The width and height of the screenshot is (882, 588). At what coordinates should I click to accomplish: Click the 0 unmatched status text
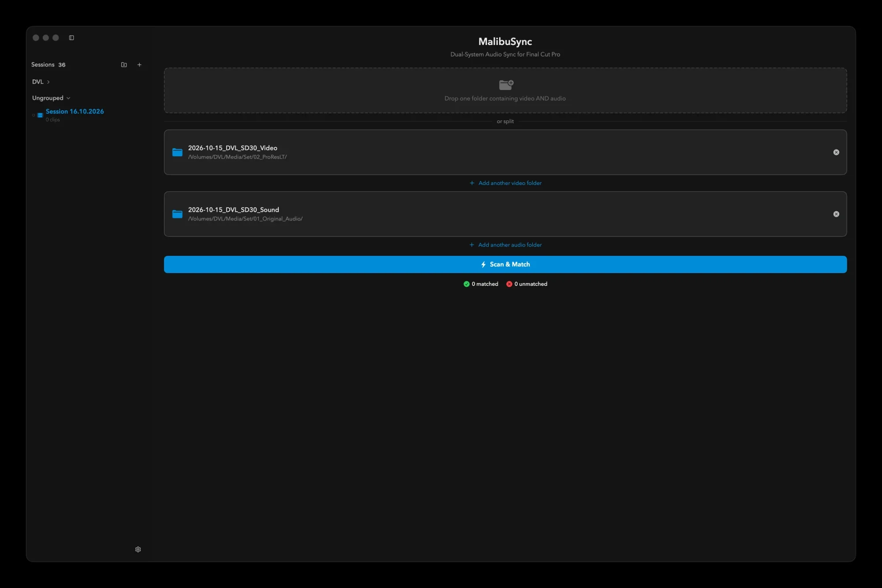click(x=531, y=284)
